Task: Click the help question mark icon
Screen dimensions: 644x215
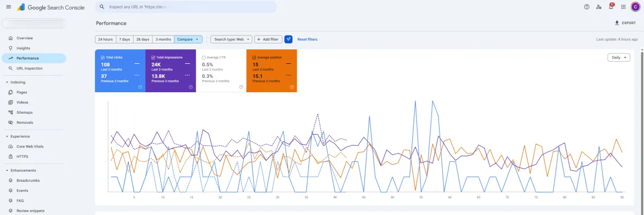Action: click(x=587, y=7)
